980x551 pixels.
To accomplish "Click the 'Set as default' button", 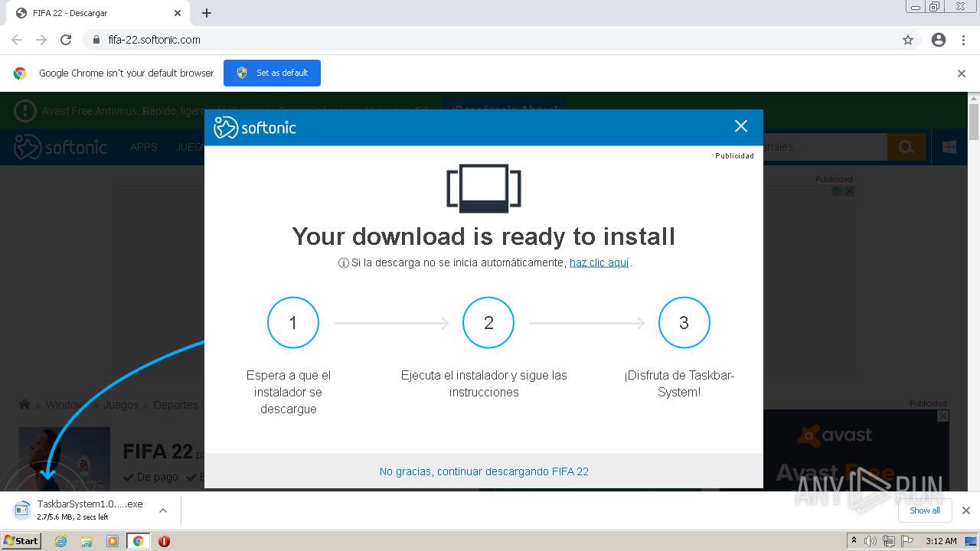I will 272,73.
